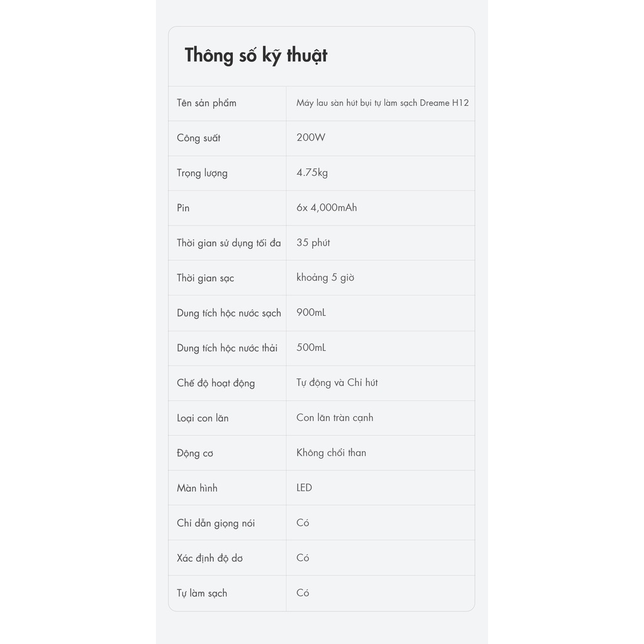
Task: Select the "35 phút" value
Action: pyautogui.click(x=313, y=243)
